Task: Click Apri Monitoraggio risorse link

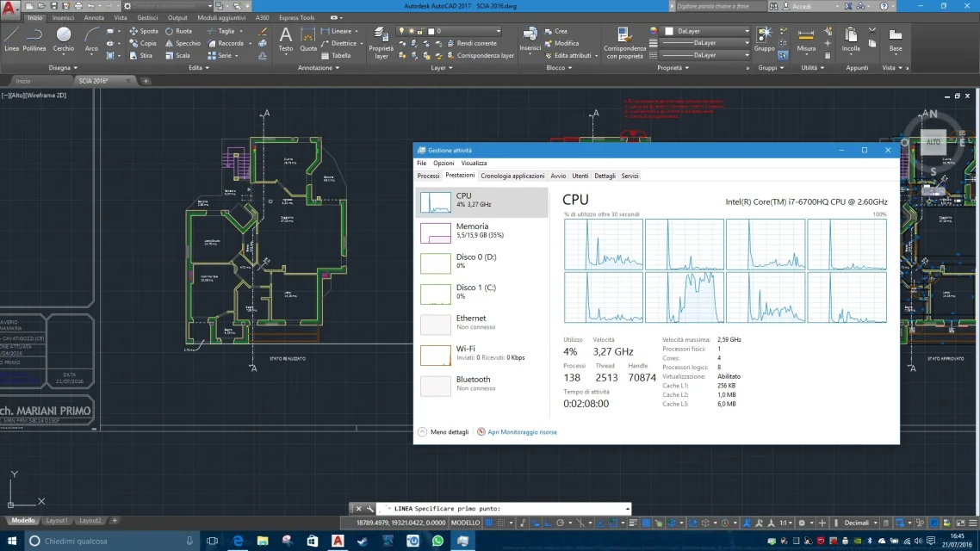Action: tap(522, 432)
